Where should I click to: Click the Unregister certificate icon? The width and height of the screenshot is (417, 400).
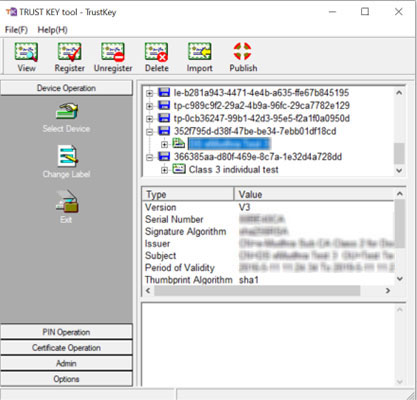(x=113, y=52)
